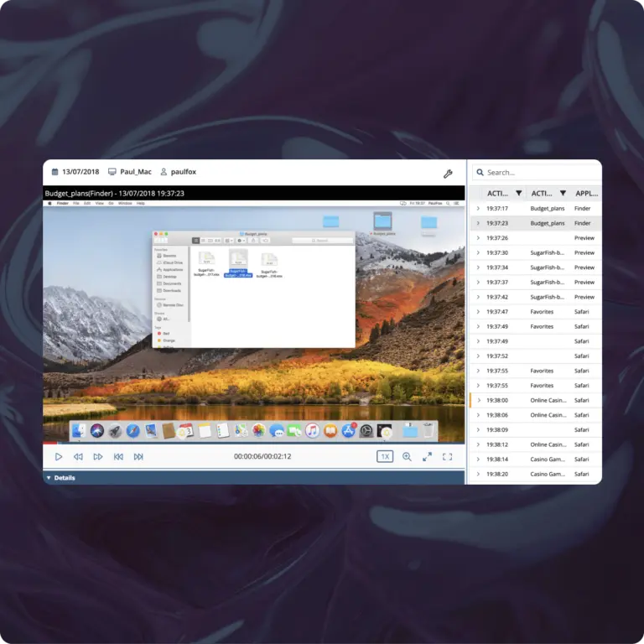Click Finder icon in recorded dock

(x=79, y=431)
